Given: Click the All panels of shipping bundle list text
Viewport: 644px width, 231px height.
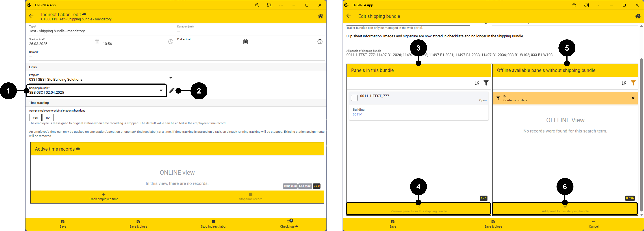Looking at the screenshot, I should (x=449, y=55).
